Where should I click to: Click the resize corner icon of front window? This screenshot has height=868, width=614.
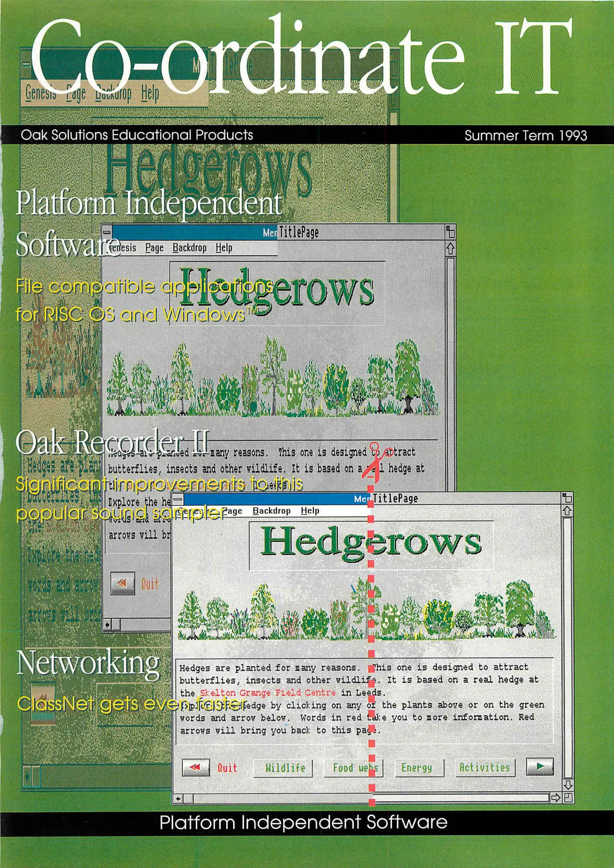click(568, 798)
